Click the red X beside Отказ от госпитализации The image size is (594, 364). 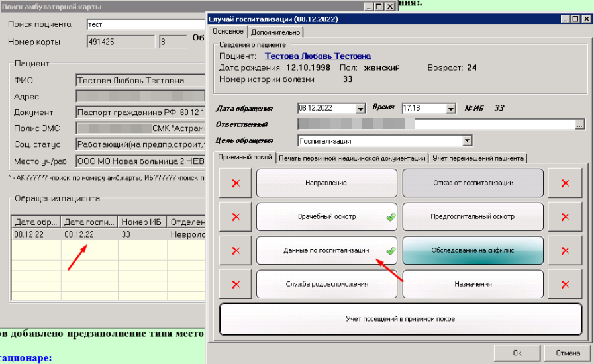point(566,183)
